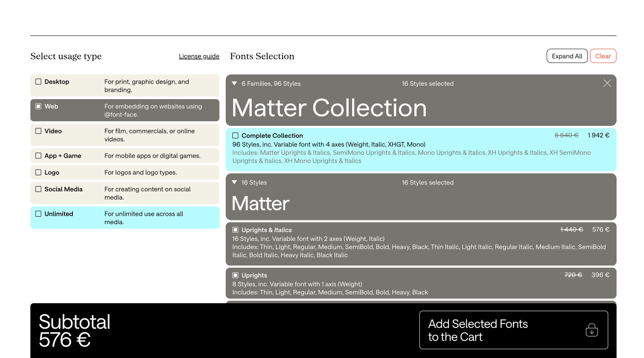Click the Matter Collection heading

click(329, 108)
